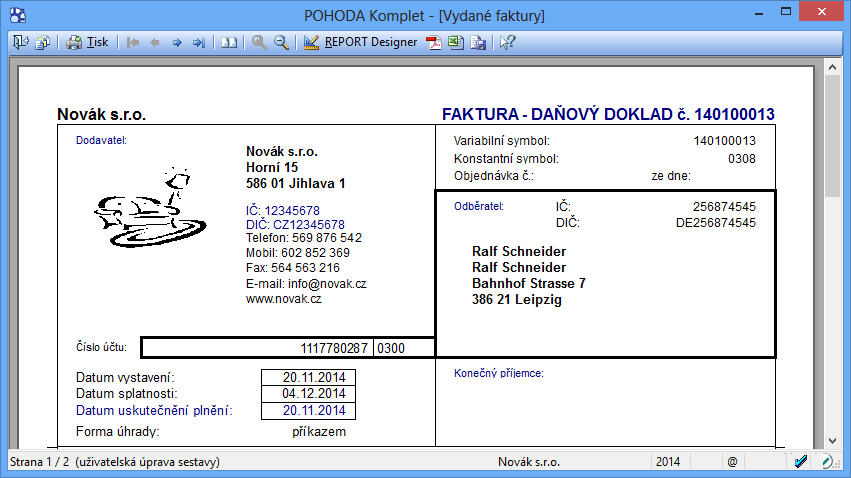
Task: Maximize the POHODA window
Action: 785,12
